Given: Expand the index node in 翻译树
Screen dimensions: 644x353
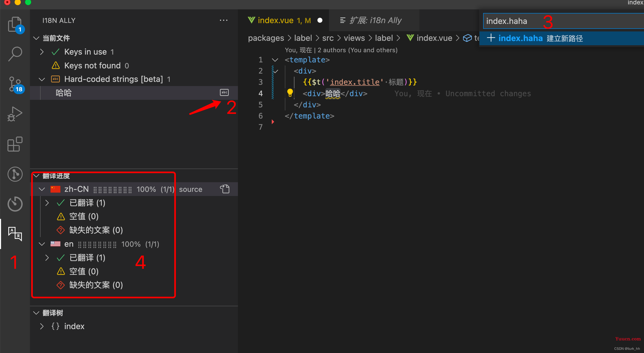Looking at the screenshot, I should (x=42, y=326).
